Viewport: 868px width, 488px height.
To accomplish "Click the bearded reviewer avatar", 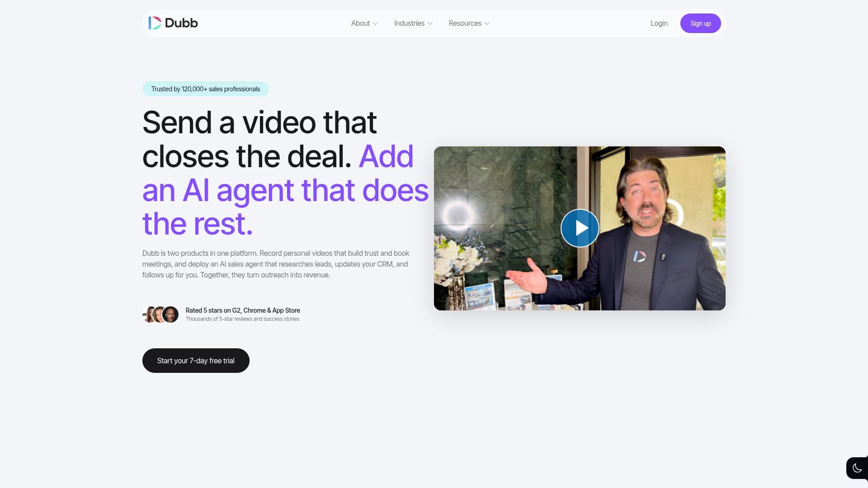I will pyautogui.click(x=170, y=314).
